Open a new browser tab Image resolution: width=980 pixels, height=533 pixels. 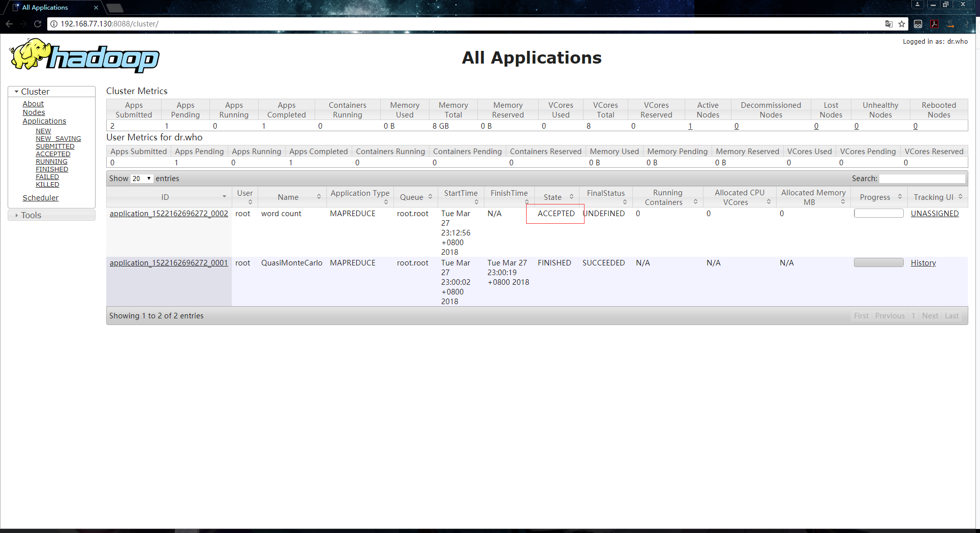click(x=115, y=8)
